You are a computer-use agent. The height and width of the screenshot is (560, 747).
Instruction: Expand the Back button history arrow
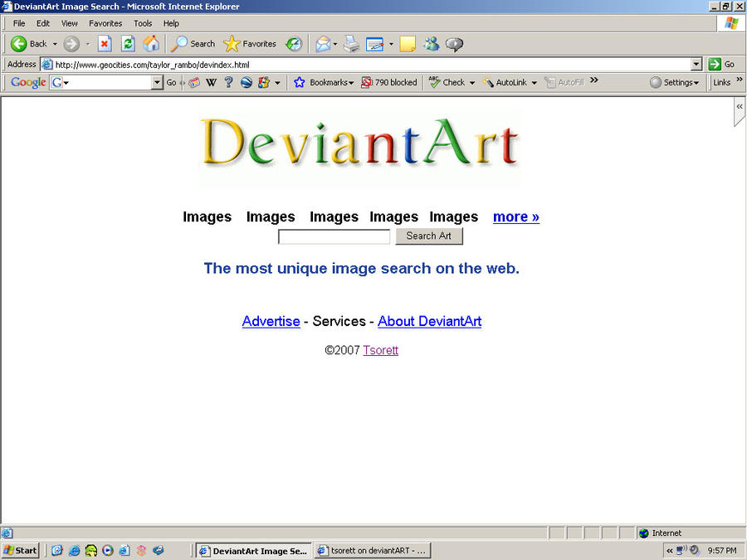point(54,43)
